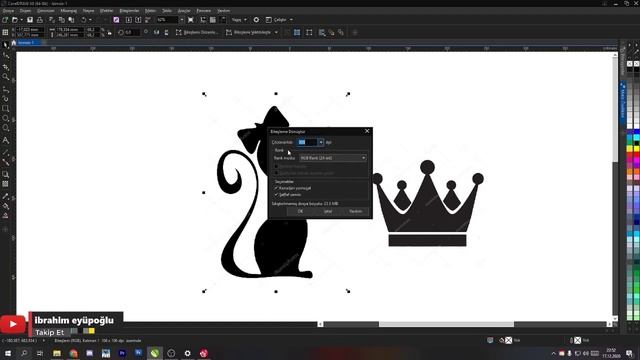Select the Drop Shadow tool
The width and height of the screenshot is (640, 360).
pyautogui.click(x=5, y=174)
